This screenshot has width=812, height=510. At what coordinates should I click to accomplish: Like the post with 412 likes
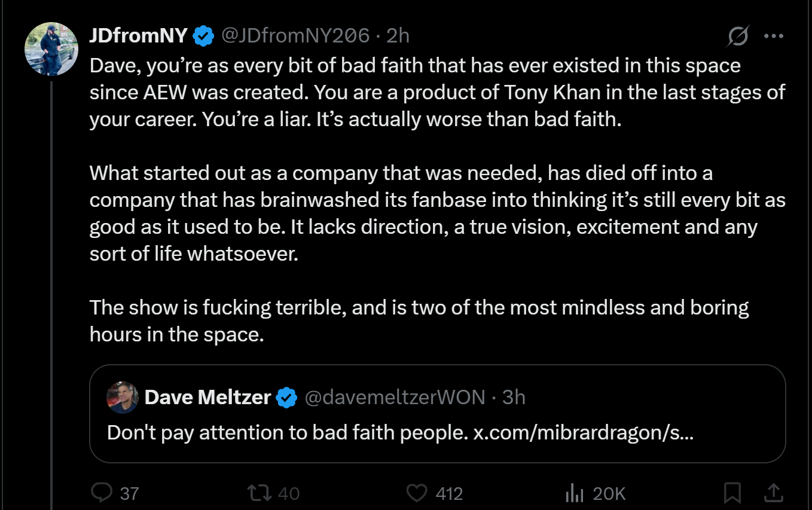point(417,493)
